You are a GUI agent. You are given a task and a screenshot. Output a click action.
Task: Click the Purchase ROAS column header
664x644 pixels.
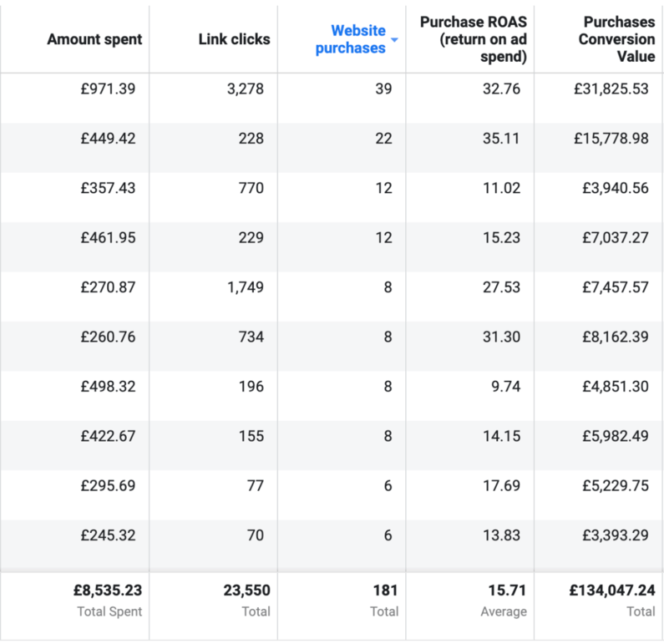click(474, 39)
